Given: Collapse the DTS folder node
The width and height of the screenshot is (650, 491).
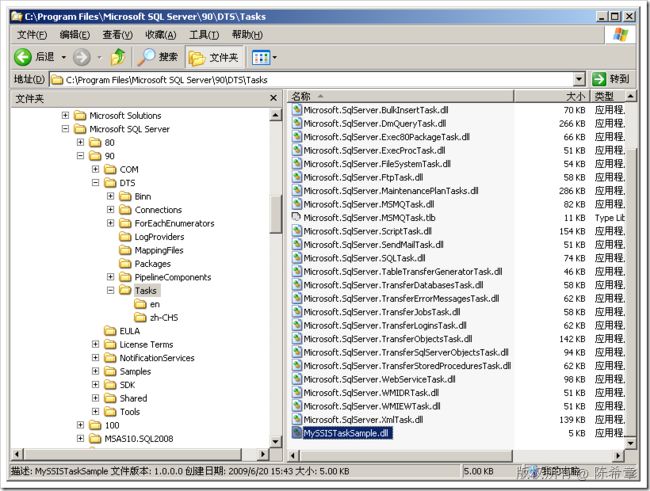Looking at the screenshot, I should [95, 182].
